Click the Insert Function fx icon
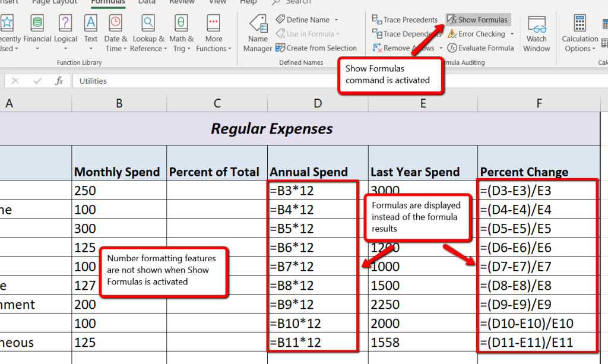This screenshot has height=364, width=608. pos(59,81)
